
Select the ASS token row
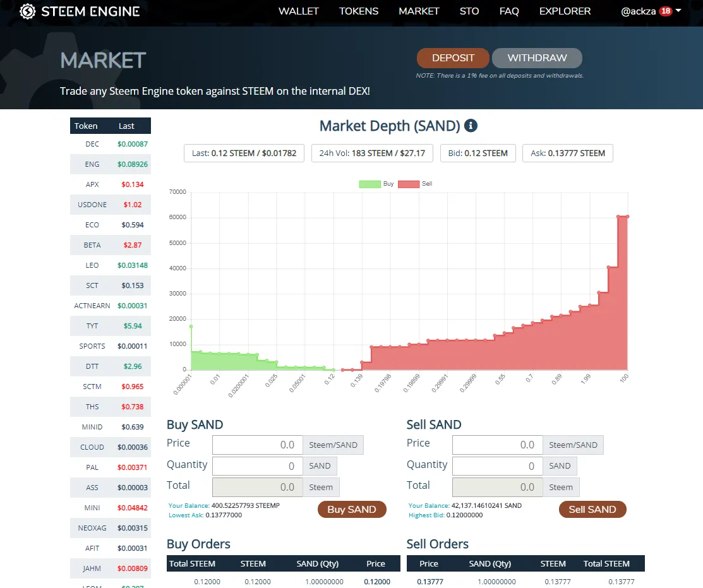[111, 487]
